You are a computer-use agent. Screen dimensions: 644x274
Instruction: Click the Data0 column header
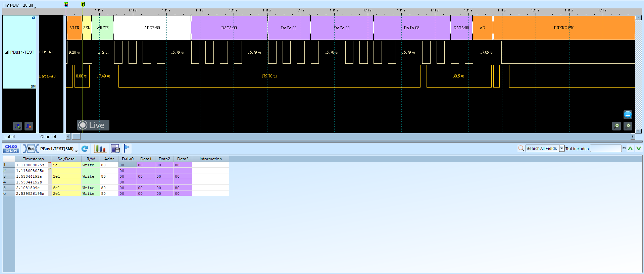[128, 159]
